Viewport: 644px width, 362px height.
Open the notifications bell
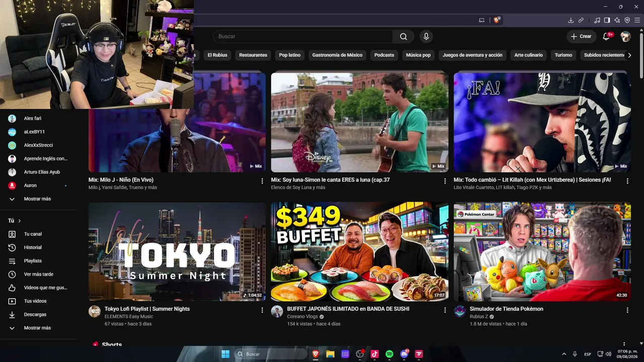tap(606, 36)
